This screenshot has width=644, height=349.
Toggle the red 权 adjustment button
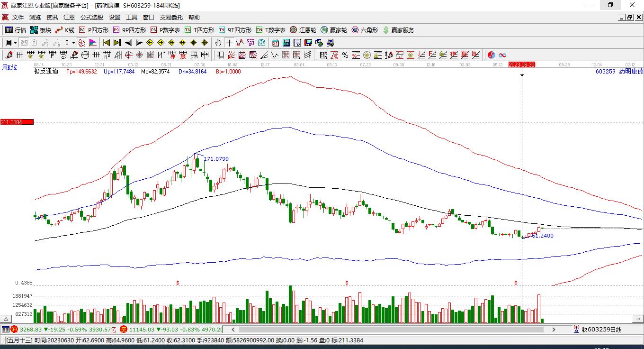(81, 43)
